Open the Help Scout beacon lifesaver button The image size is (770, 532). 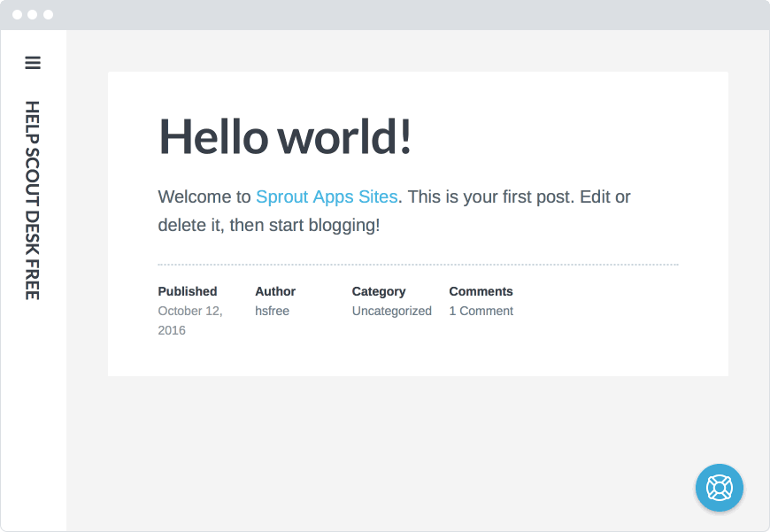point(720,488)
